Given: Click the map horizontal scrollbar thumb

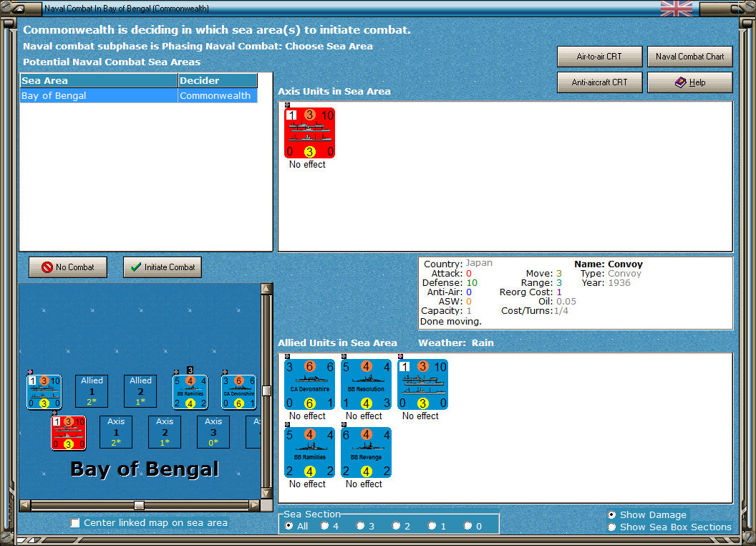Looking at the screenshot, I should [x=139, y=505].
